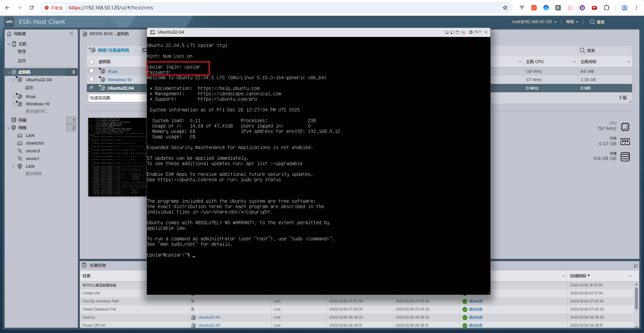Minimize the recent tasks panel icon

point(636,266)
